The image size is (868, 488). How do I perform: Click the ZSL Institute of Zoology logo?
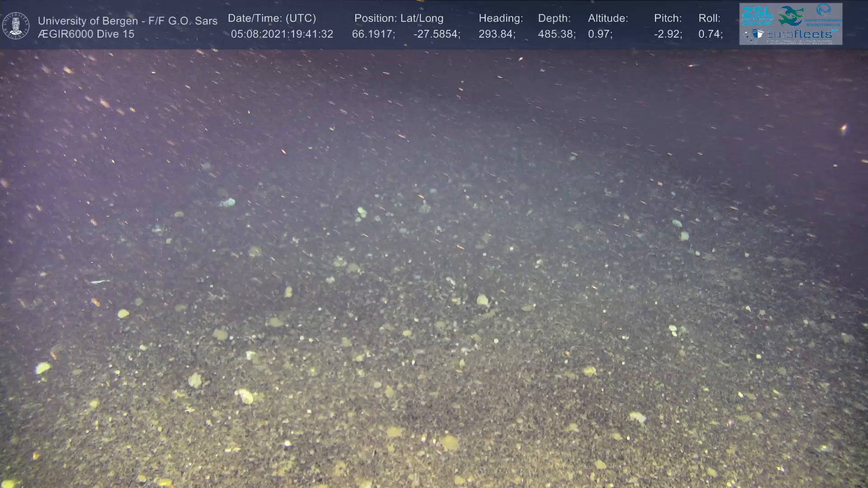(x=757, y=15)
